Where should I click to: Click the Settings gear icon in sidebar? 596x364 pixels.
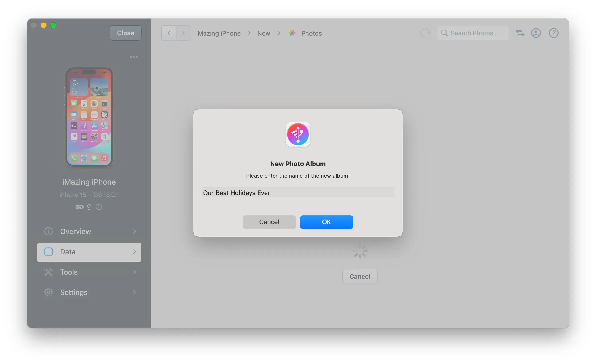tap(48, 292)
